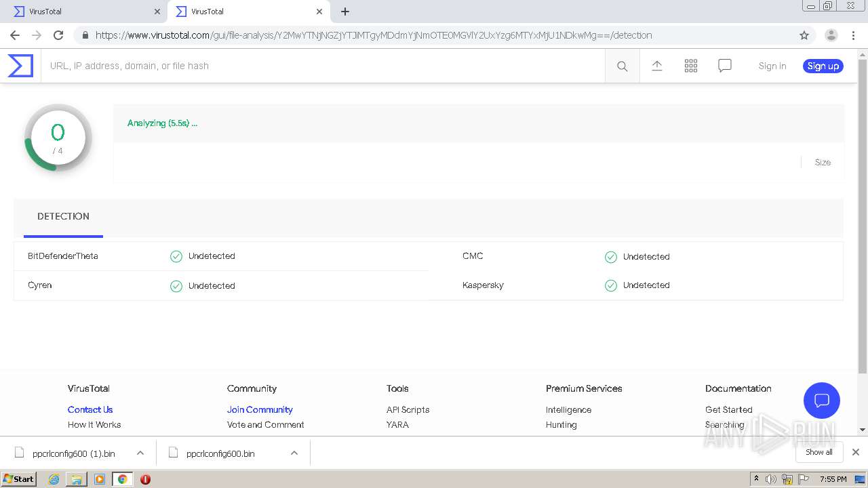Click the search magnifier icon
This screenshot has width=868, height=488.
622,66
